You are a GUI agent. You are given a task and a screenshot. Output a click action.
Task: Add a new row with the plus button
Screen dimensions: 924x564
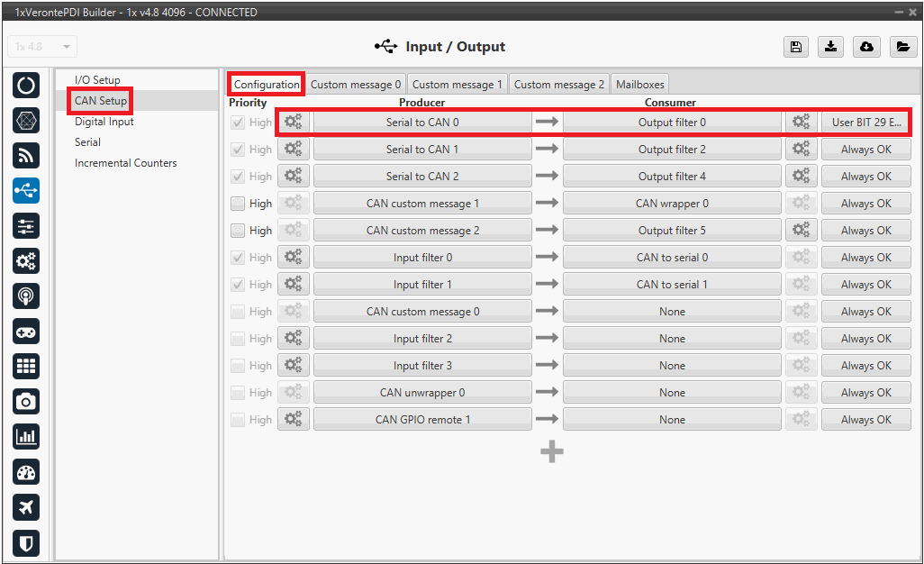coord(552,451)
